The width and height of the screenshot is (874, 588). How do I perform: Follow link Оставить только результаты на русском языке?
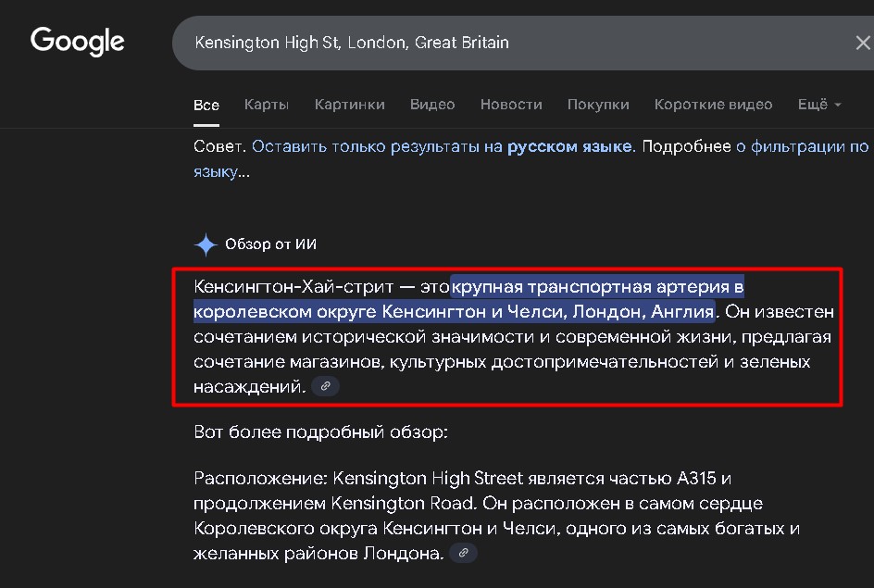pos(443,146)
